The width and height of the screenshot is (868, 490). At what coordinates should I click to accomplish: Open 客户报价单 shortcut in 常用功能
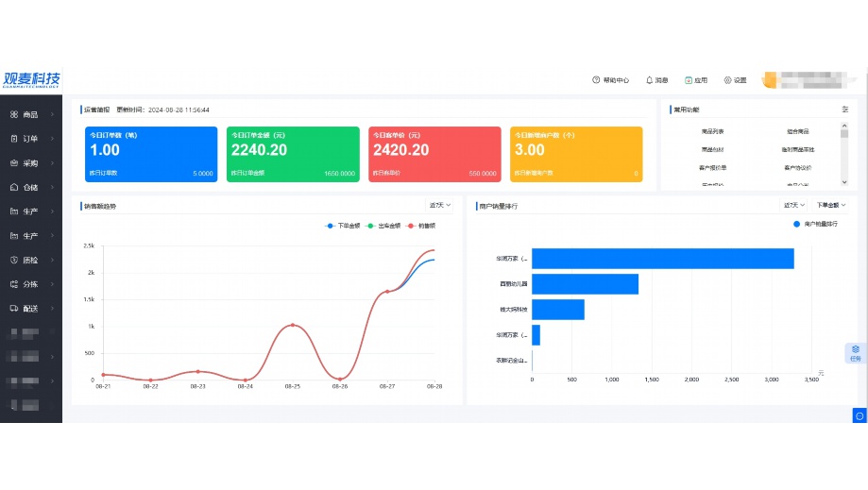point(713,167)
